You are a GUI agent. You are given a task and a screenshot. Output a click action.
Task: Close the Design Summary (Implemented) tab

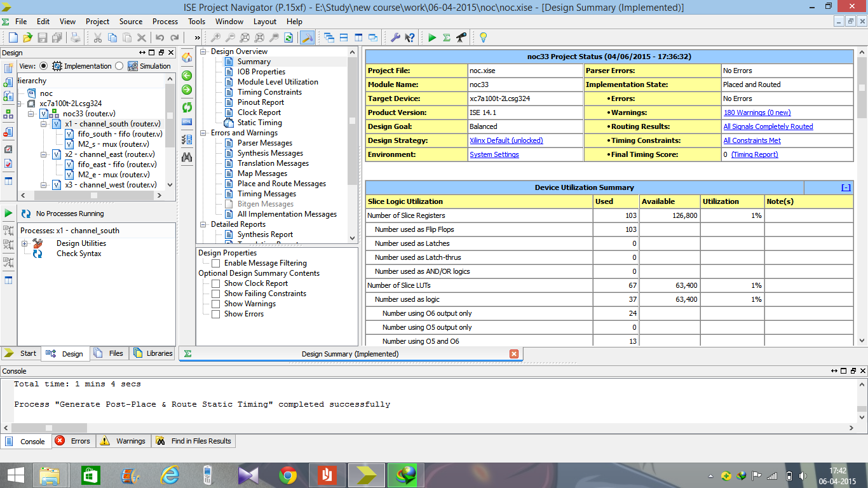514,354
